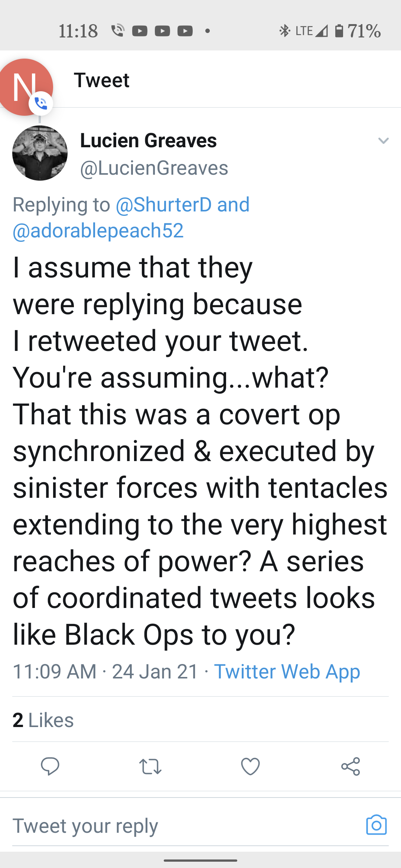401x868 pixels.
Task: Like the tweet with the heart icon
Action: (x=250, y=766)
